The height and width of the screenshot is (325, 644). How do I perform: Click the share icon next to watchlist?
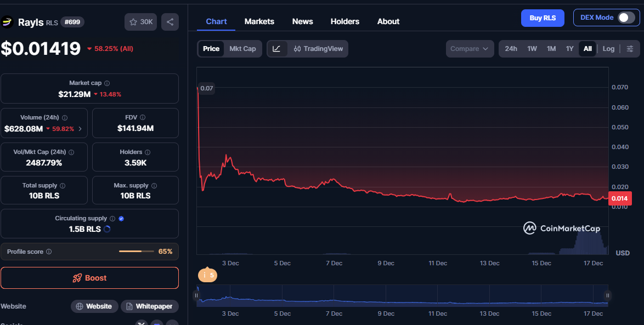[170, 22]
